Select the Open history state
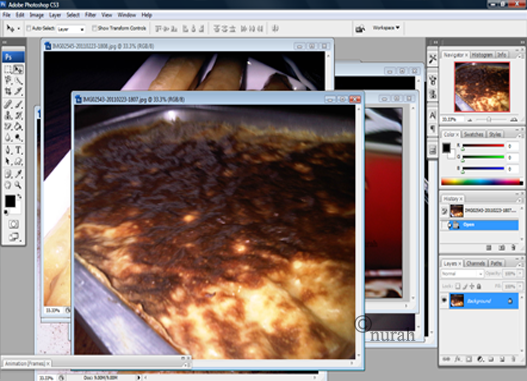The height and width of the screenshot is (381, 527). pos(483,225)
